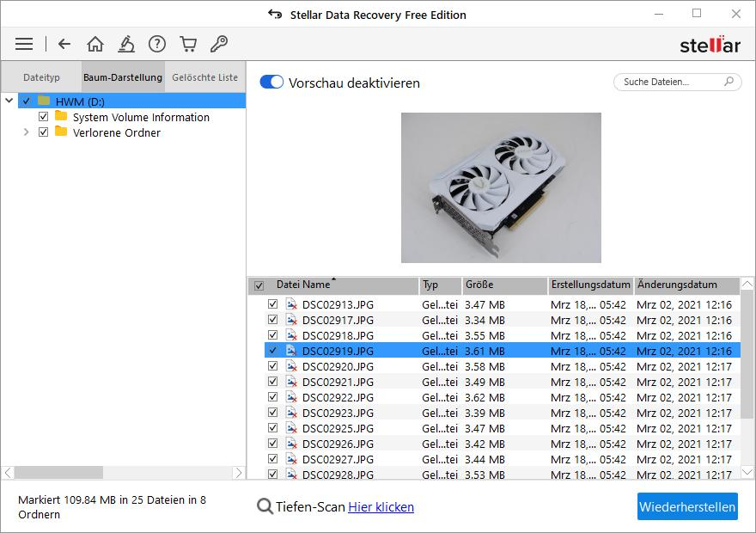Uncheck the System Volume Information checkbox
This screenshot has width=756, height=533.
[44, 117]
